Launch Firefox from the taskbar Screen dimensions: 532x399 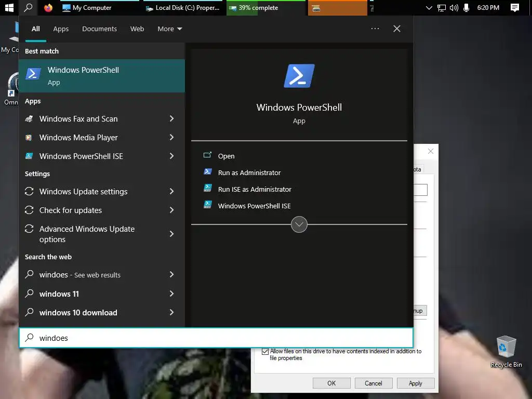(x=48, y=7)
